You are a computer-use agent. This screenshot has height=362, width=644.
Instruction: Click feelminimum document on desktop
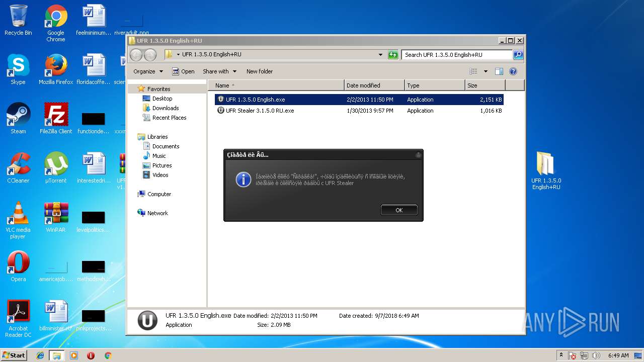coord(94,20)
